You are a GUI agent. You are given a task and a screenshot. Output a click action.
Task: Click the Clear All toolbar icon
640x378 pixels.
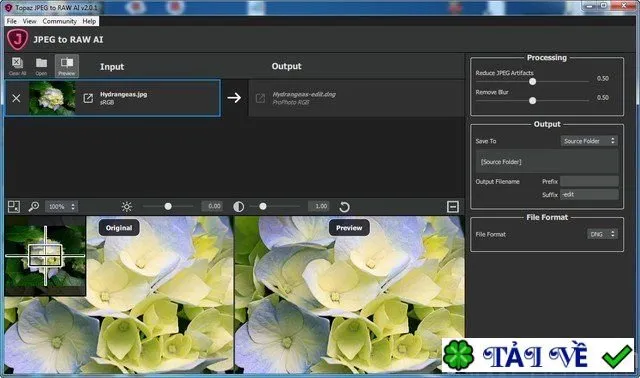(x=17, y=66)
